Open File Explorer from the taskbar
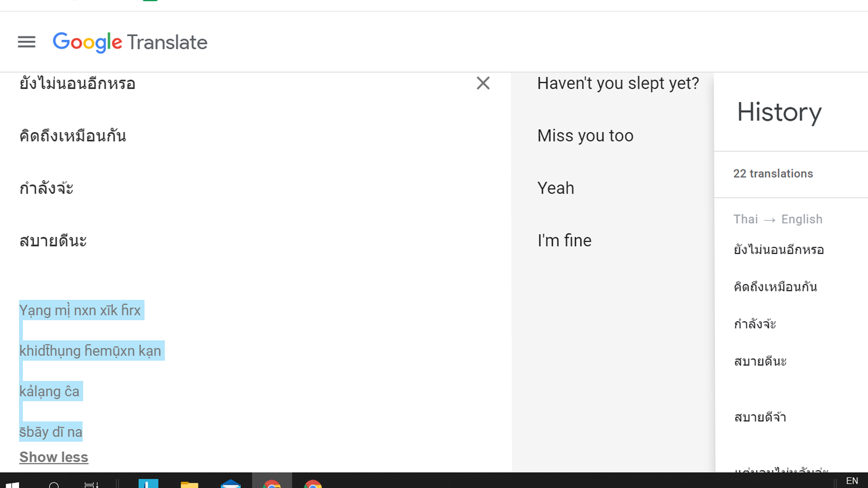Image resolution: width=868 pixels, height=488 pixels. [x=189, y=484]
